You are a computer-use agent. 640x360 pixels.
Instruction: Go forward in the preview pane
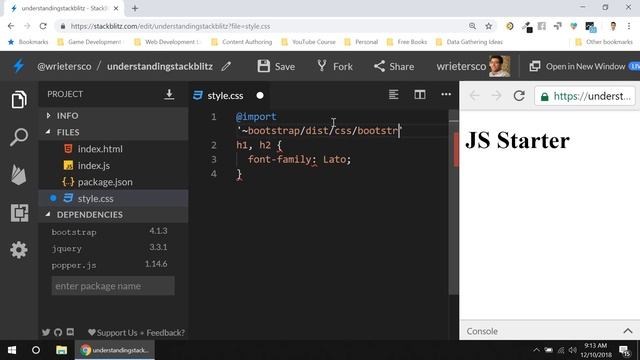pyautogui.click(x=496, y=96)
